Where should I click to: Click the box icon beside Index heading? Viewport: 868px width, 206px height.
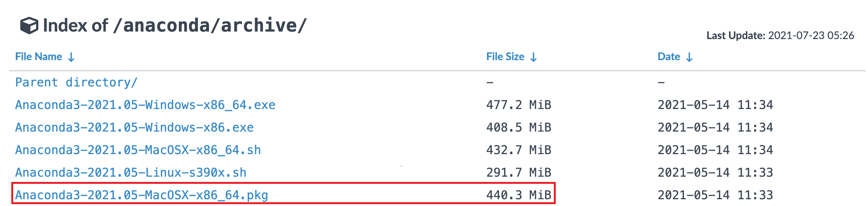[29, 26]
